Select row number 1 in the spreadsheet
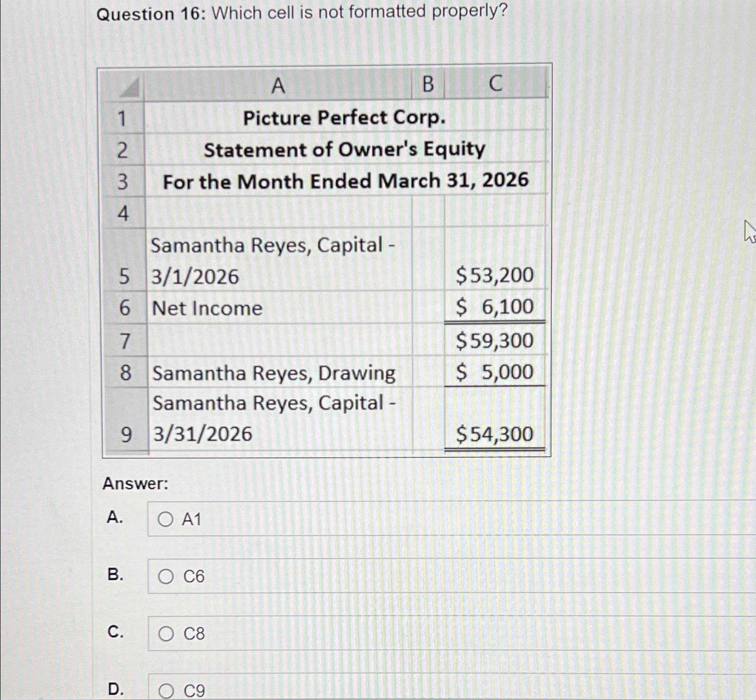The width and height of the screenshot is (756, 700). (124, 117)
